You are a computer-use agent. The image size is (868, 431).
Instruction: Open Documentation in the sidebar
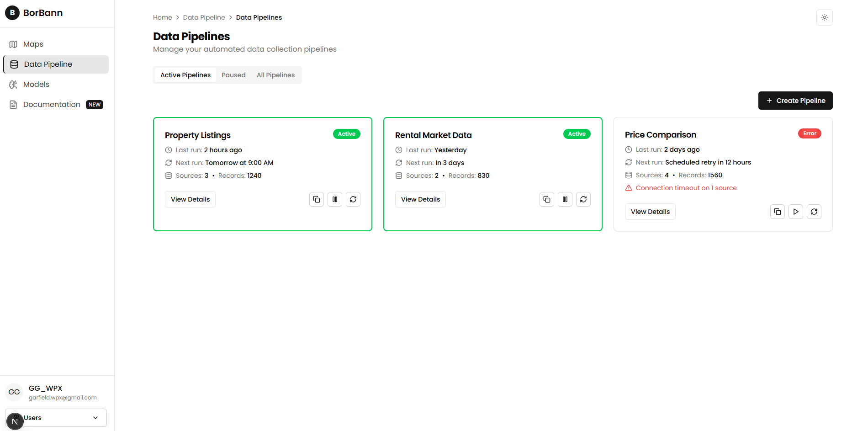[52, 105]
